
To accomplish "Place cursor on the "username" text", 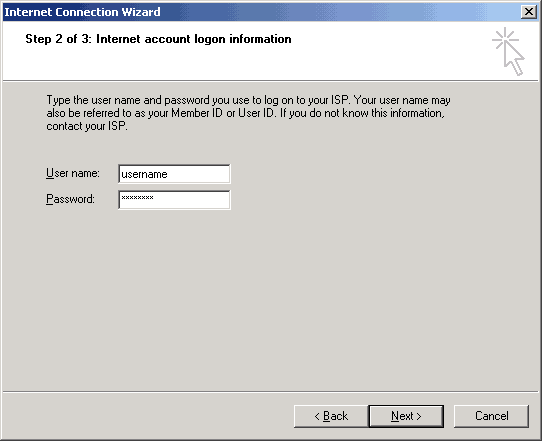I will point(144,174).
